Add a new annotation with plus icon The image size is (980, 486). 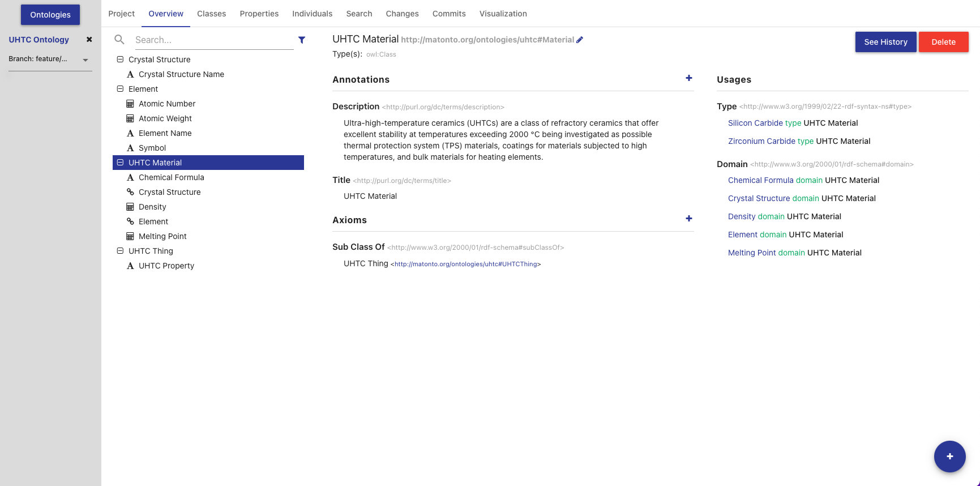tap(689, 78)
